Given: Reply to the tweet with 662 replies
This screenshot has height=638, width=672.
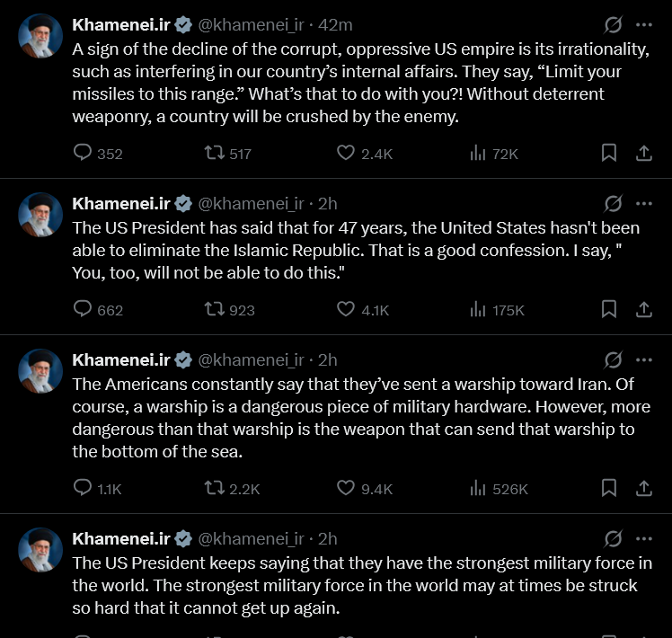Looking at the screenshot, I should coord(83,309).
